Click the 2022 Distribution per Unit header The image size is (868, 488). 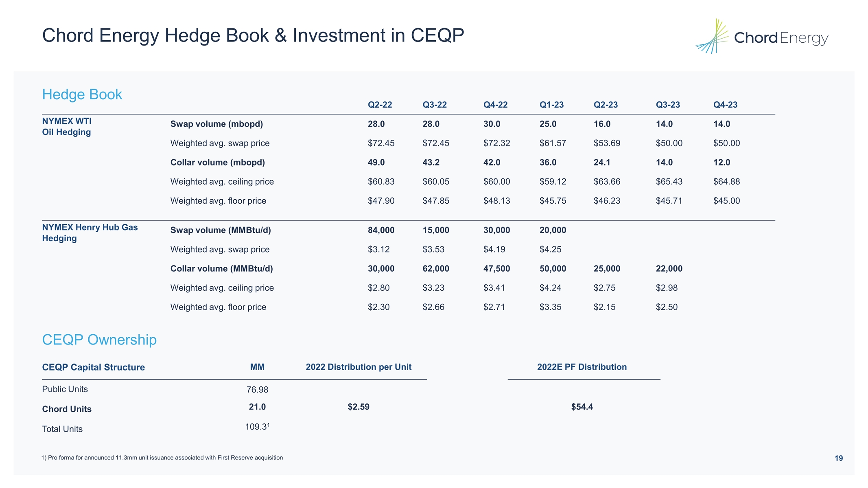click(359, 367)
